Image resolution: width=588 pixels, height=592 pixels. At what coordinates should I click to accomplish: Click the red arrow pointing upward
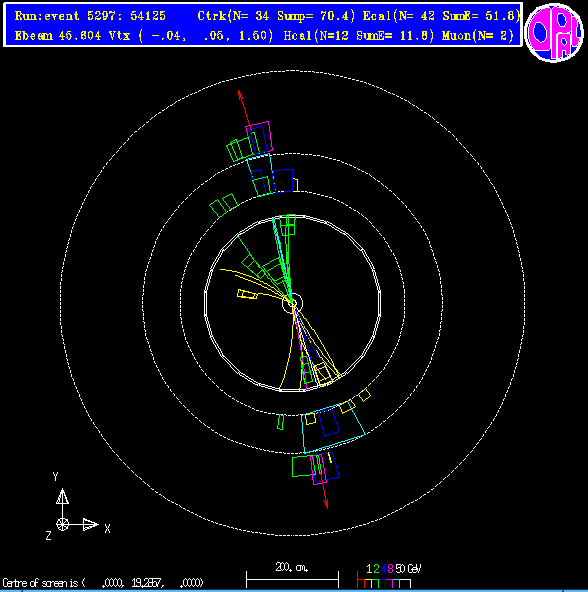coord(244,108)
